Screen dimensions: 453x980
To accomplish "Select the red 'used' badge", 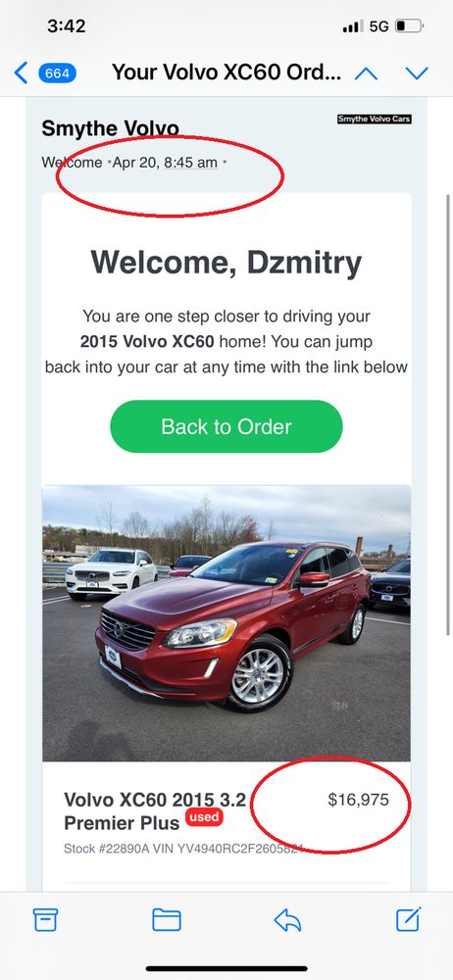I will point(204,817).
